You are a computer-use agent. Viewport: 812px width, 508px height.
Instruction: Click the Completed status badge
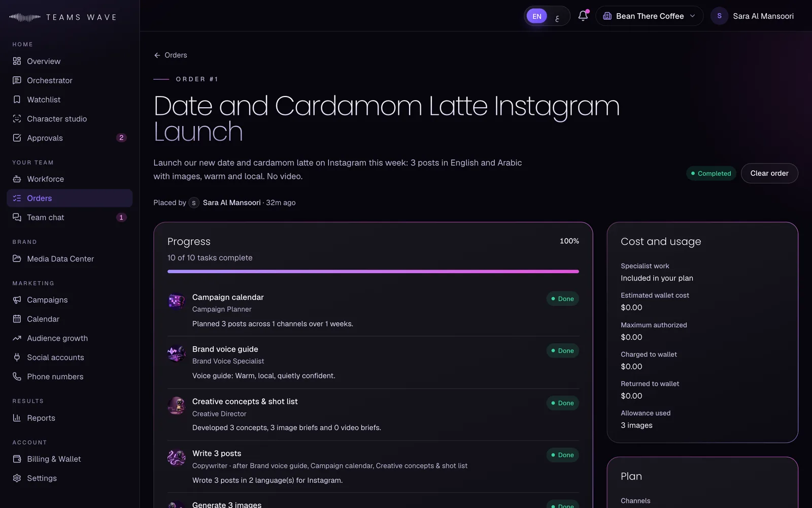pos(711,173)
